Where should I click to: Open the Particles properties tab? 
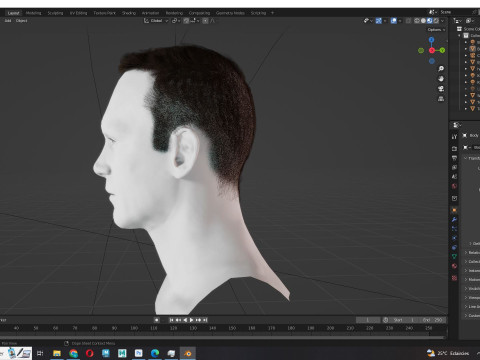click(454, 229)
